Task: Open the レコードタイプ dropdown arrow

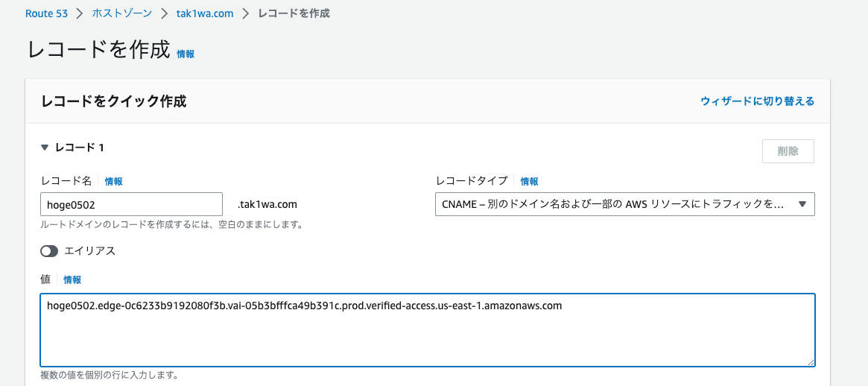Action: [802, 203]
